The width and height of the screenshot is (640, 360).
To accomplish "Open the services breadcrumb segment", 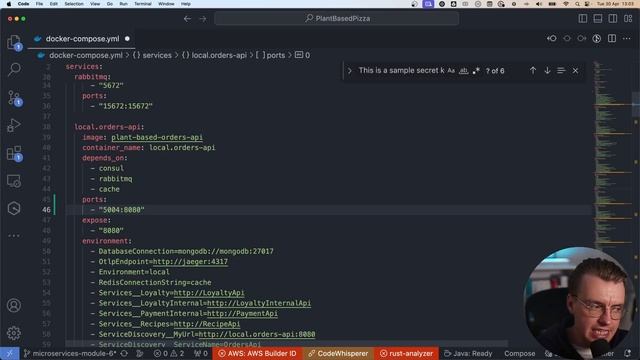I will 152,55.
